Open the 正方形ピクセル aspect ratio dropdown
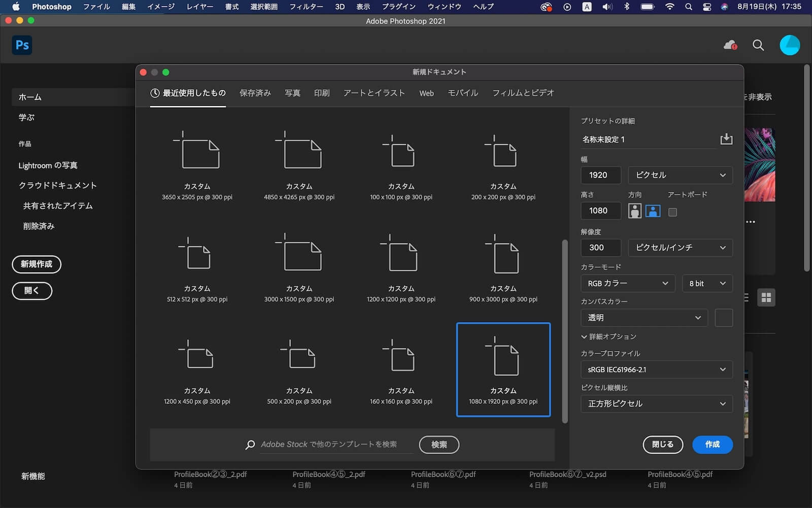Viewport: 812px width, 508px height. [x=657, y=403]
